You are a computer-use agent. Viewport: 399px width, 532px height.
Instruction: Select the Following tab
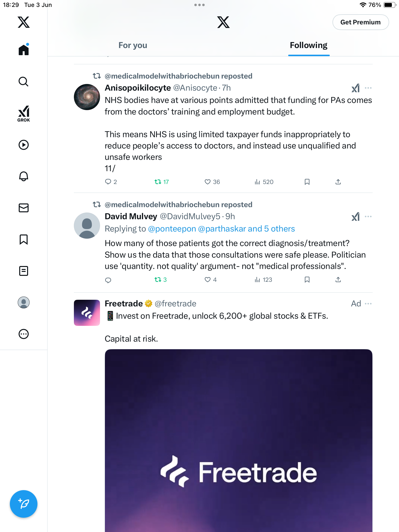(x=309, y=45)
